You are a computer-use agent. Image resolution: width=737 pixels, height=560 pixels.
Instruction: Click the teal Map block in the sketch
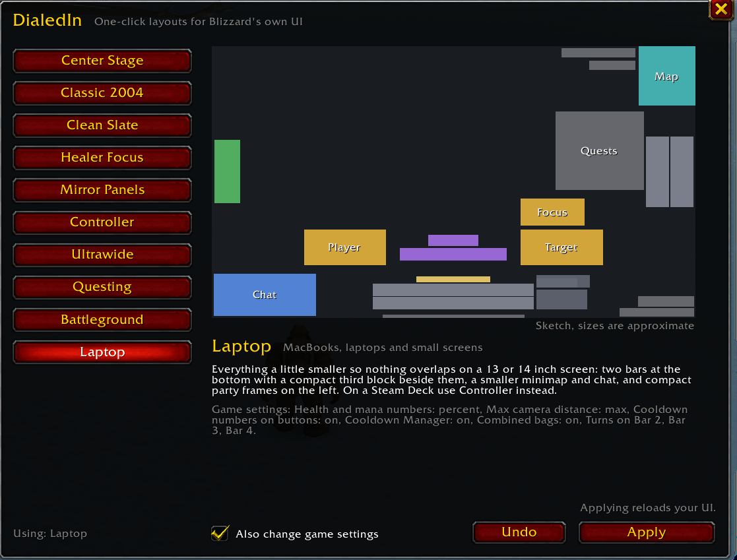click(x=666, y=76)
